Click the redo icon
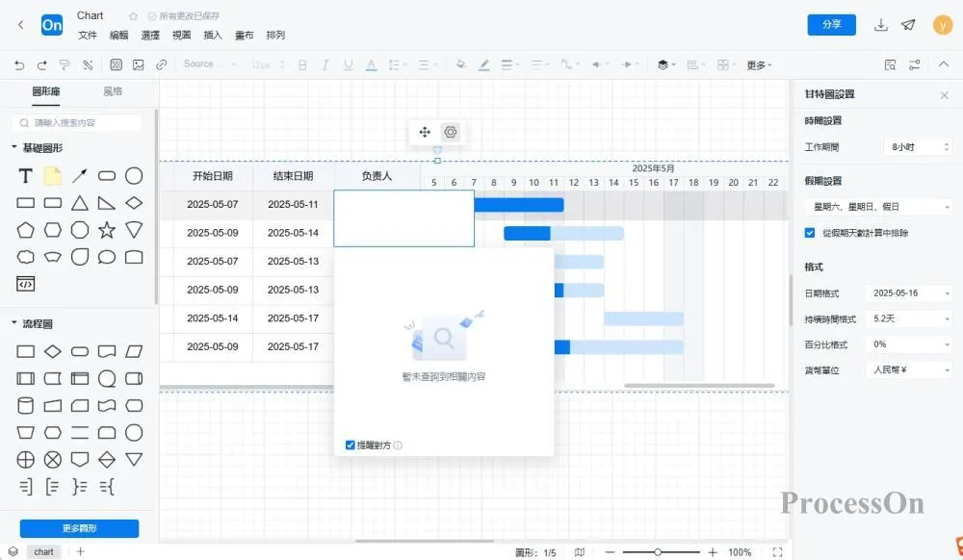 41,64
